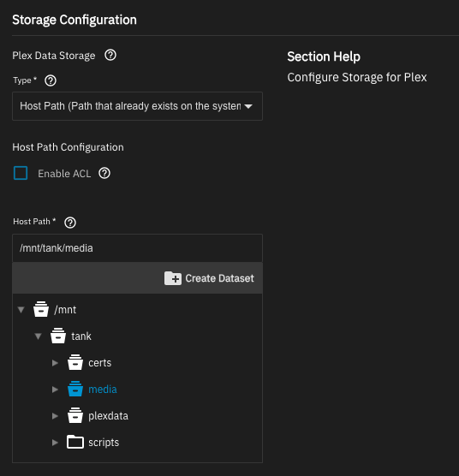The image size is (459, 476).
Task: Click the Host Path input field
Action: click(137, 248)
